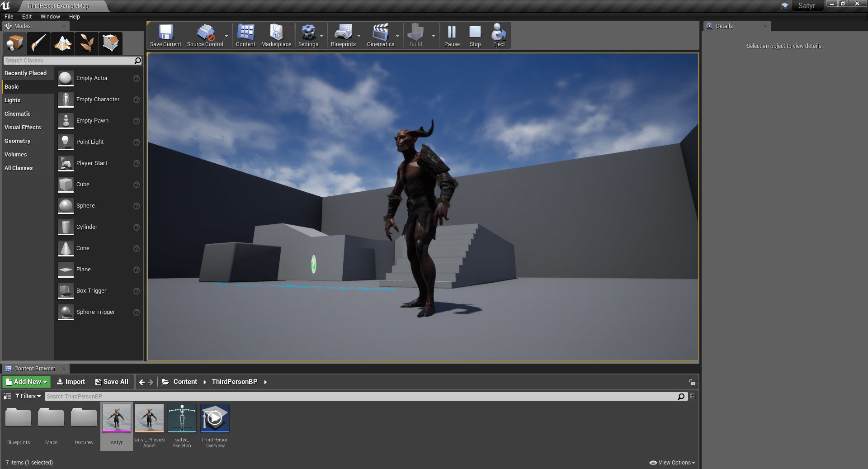Click the Import button
The height and width of the screenshot is (469, 868).
point(71,382)
